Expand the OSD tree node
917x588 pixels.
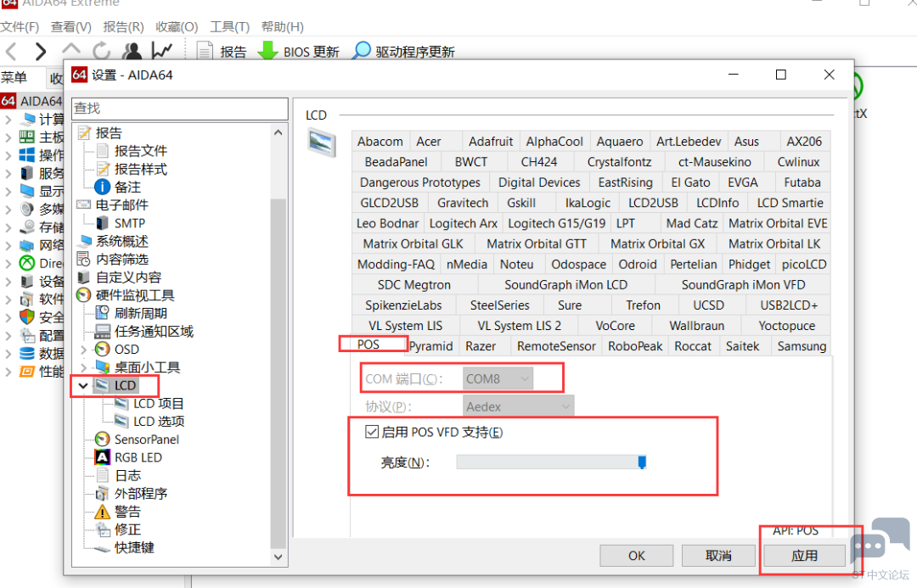point(83,350)
